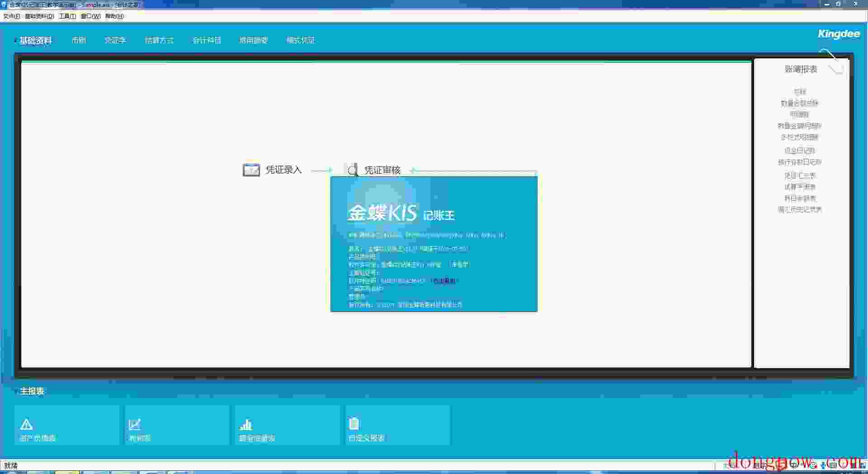Open 数量金额总账 in the 账簿报表 list

pos(800,103)
